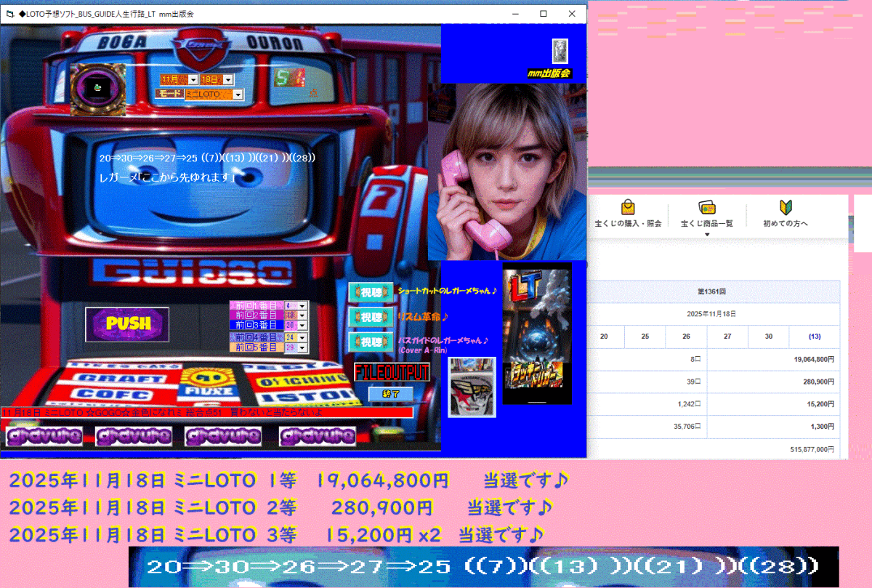Expand the 前回5番目 number dropdown
Image resolution: width=872 pixels, height=588 pixels.
pyautogui.click(x=303, y=347)
